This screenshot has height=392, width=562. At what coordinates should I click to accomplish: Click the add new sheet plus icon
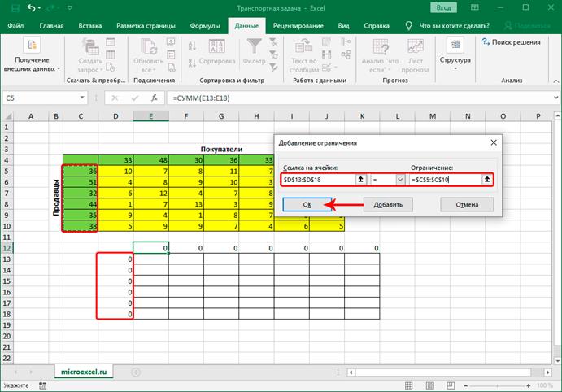(136, 372)
